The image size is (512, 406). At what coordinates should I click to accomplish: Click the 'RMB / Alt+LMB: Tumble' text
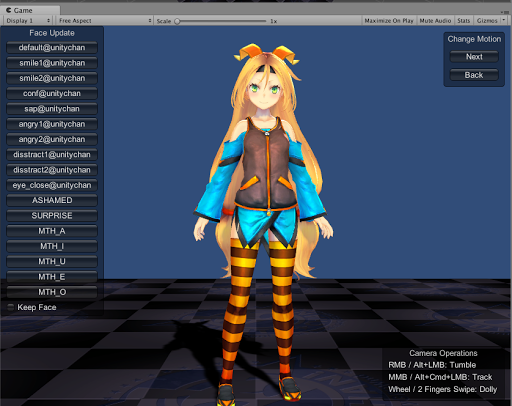point(432,365)
